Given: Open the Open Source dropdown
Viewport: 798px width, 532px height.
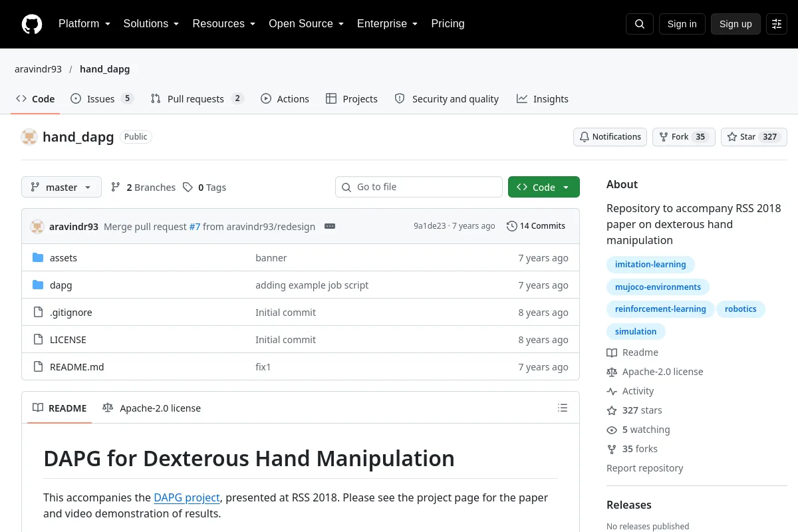Looking at the screenshot, I should pyautogui.click(x=307, y=24).
